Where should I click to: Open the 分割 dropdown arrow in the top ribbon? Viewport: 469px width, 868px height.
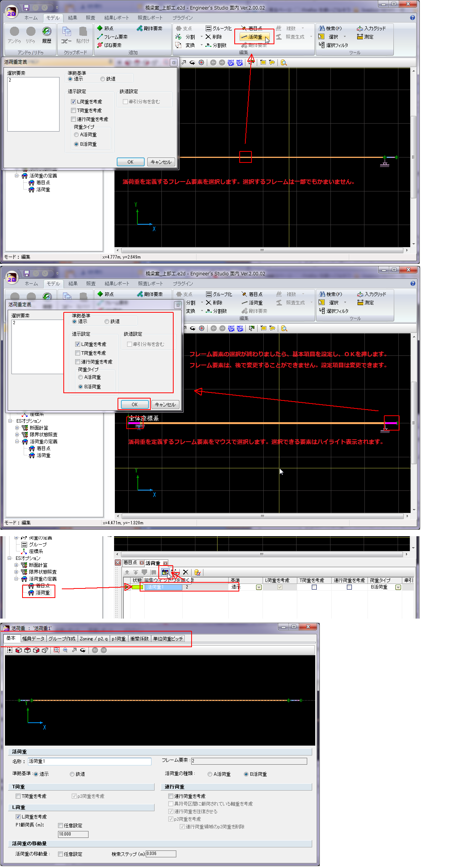click(x=201, y=37)
